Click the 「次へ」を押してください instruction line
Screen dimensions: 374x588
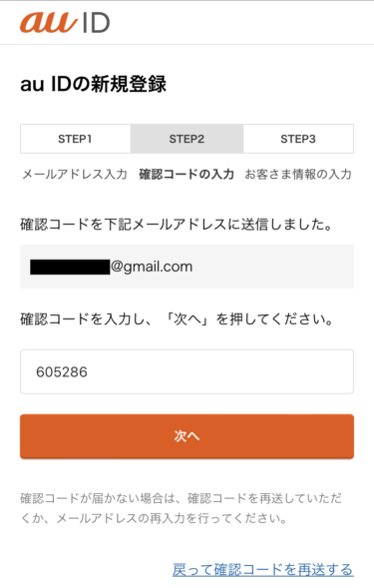(x=177, y=319)
